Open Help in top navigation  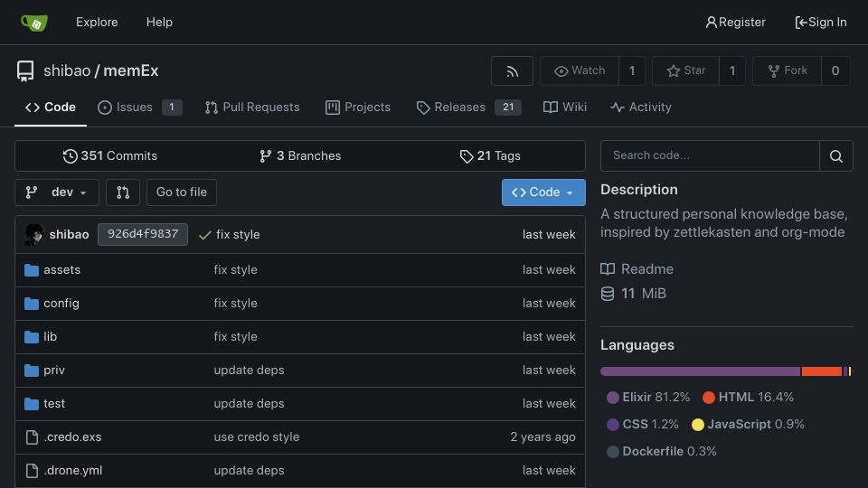click(159, 22)
